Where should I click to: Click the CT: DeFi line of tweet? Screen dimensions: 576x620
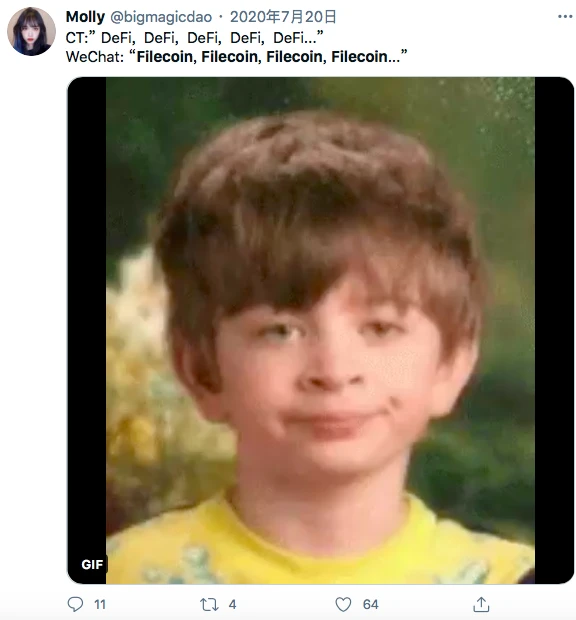tap(195, 38)
